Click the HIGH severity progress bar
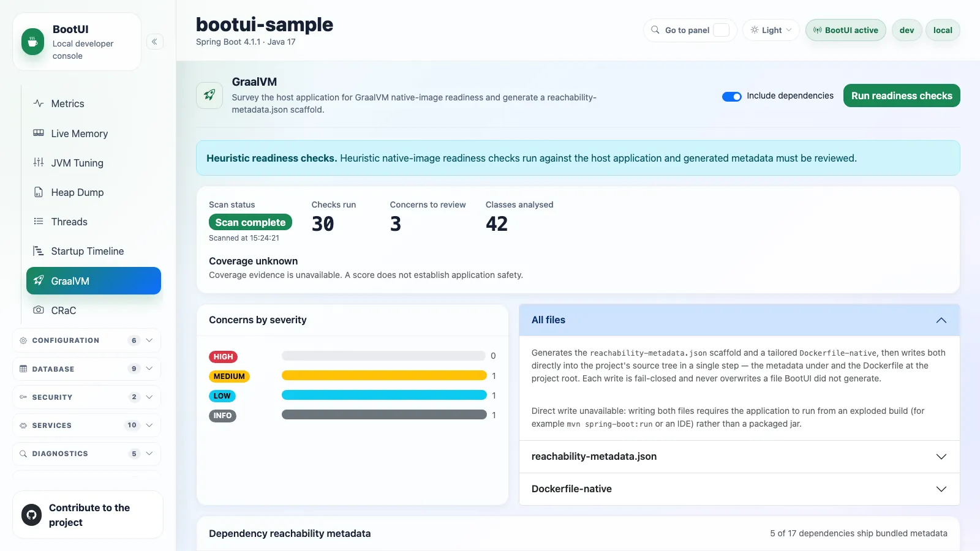 click(383, 356)
